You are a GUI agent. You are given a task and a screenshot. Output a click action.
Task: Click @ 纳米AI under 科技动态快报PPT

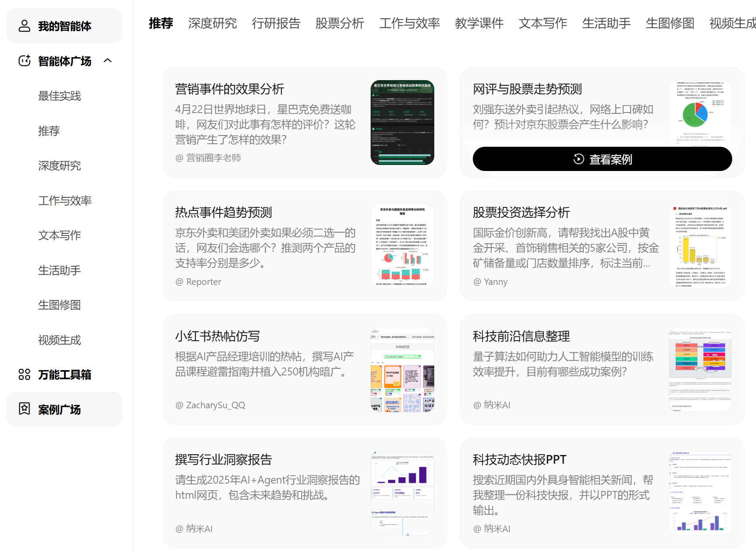pos(491,529)
